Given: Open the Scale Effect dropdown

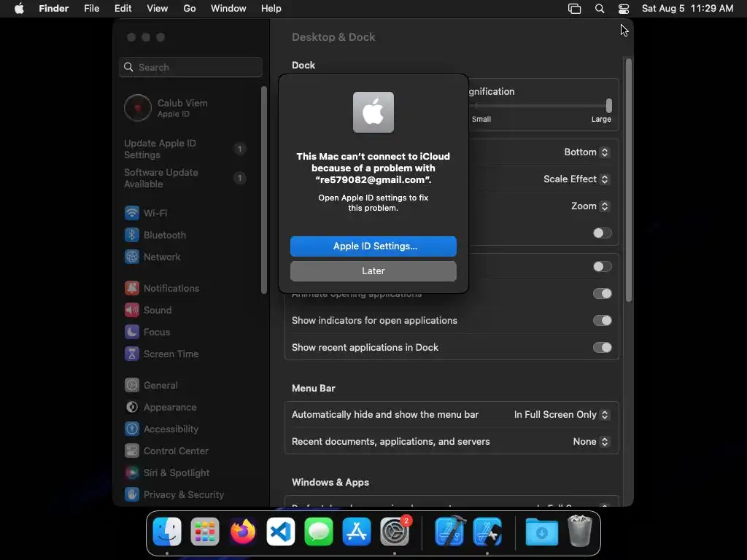Looking at the screenshot, I should (576, 179).
